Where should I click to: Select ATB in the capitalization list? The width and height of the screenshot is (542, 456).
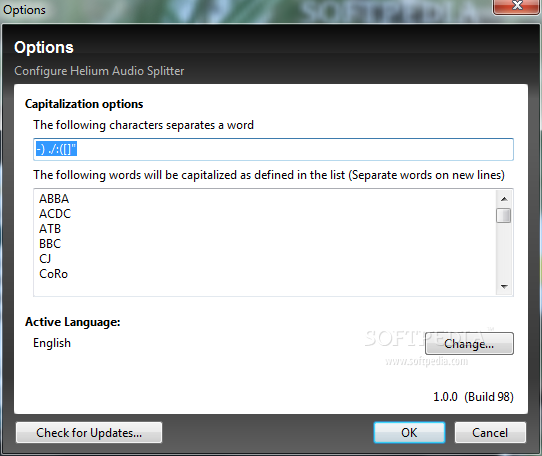tap(50, 229)
